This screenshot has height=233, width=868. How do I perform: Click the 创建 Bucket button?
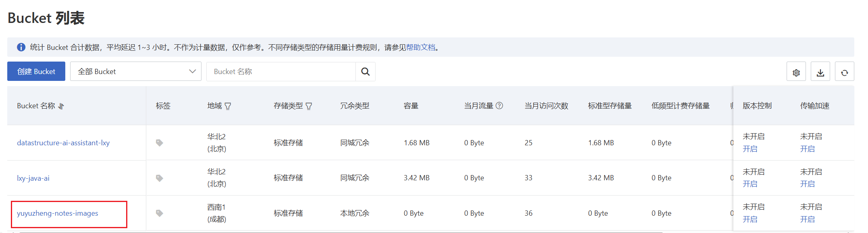tap(36, 72)
